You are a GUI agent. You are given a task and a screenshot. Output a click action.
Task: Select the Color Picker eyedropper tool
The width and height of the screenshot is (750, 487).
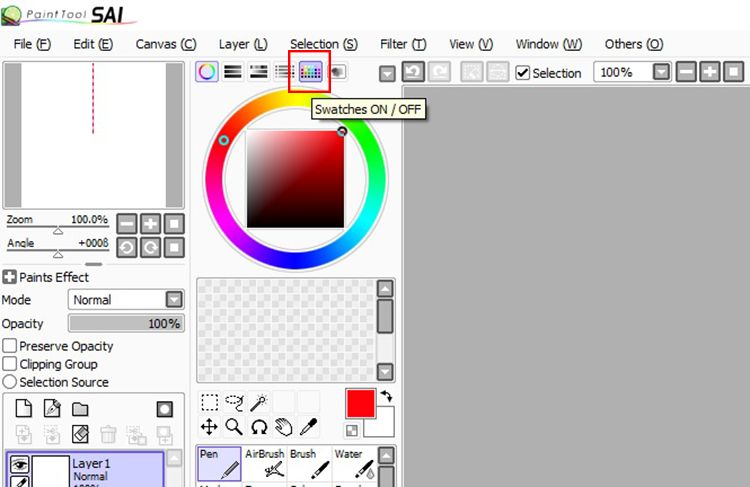(309, 427)
